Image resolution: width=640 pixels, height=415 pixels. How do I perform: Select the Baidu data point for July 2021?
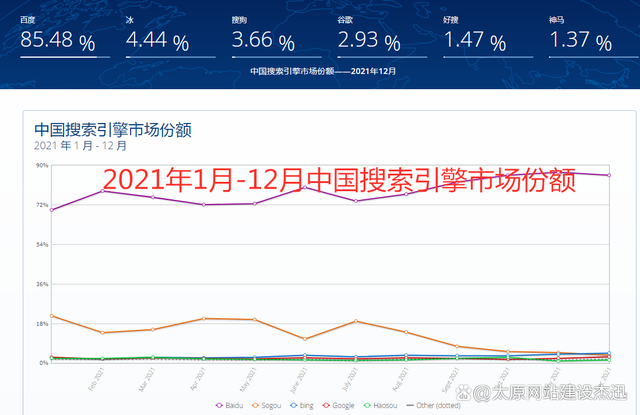tap(356, 201)
